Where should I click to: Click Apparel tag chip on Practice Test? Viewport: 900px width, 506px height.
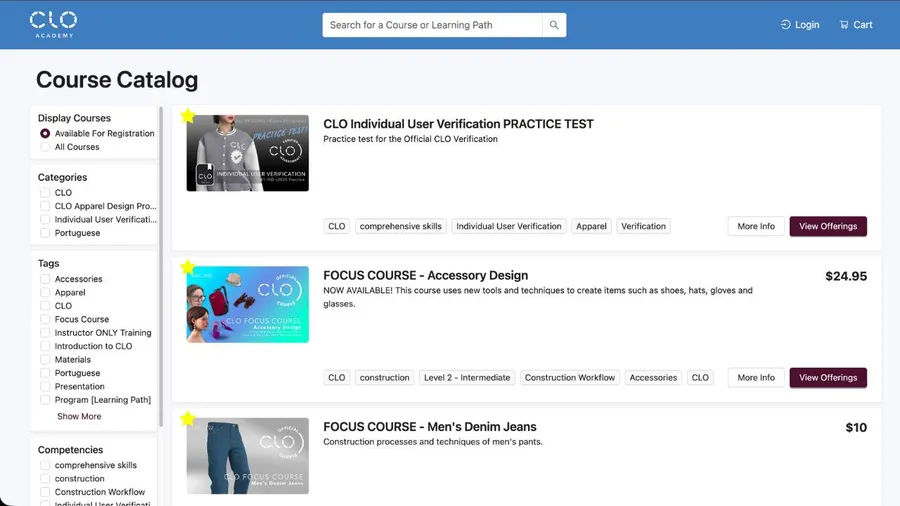[591, 226]
